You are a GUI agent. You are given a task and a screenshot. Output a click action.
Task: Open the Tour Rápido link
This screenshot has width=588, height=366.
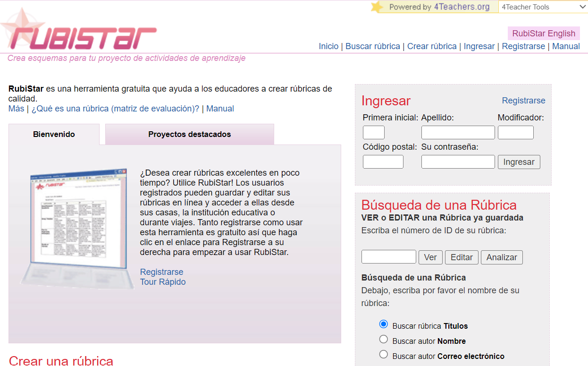click(163, 282)
